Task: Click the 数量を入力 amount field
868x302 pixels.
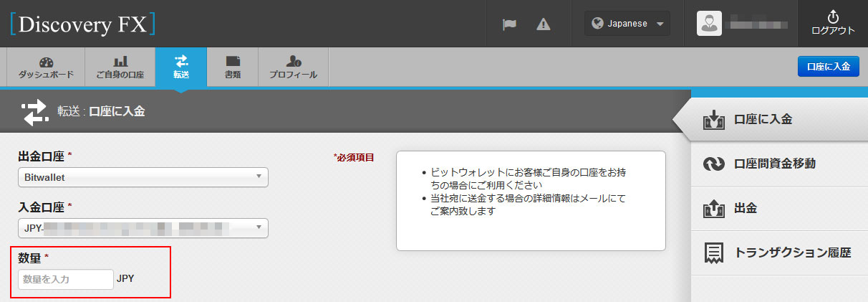Action: [x=65, y=279]
